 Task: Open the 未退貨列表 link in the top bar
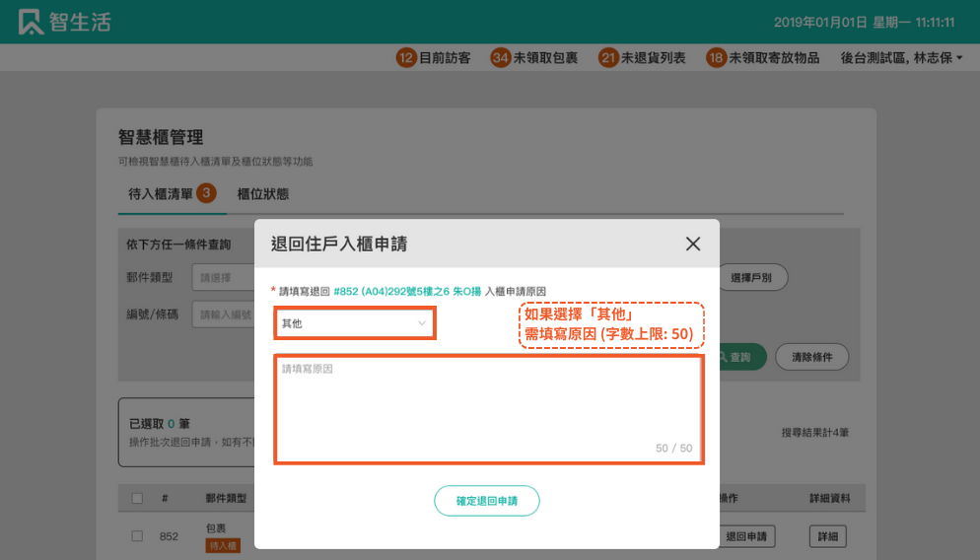pos(653,58)
